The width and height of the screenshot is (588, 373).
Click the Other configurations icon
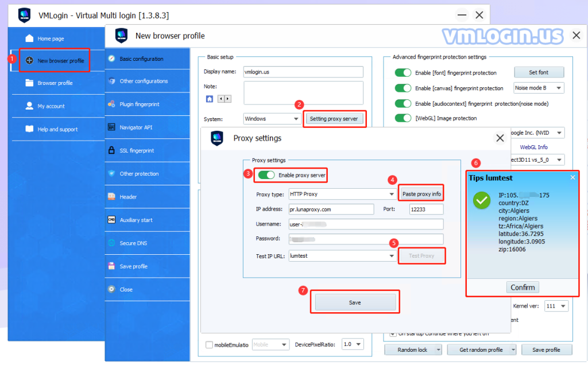pyautogui.click(x=111, y=81)
